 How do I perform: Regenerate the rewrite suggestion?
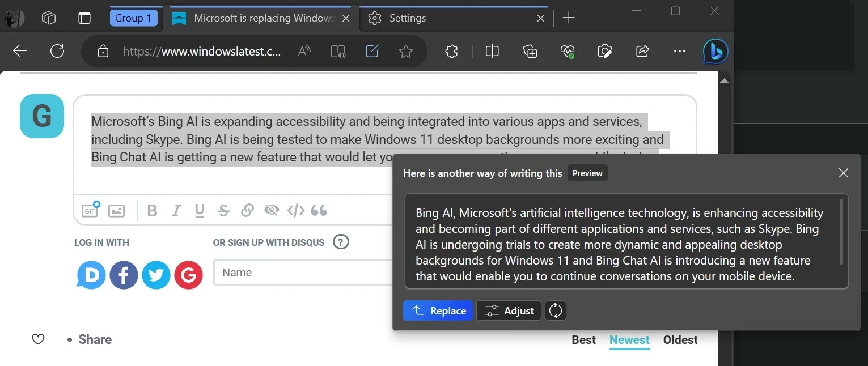[x=556, y=310]
